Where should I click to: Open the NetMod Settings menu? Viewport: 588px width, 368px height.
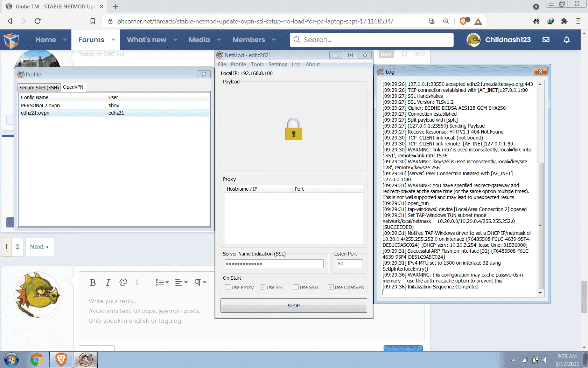coord(278,64)
